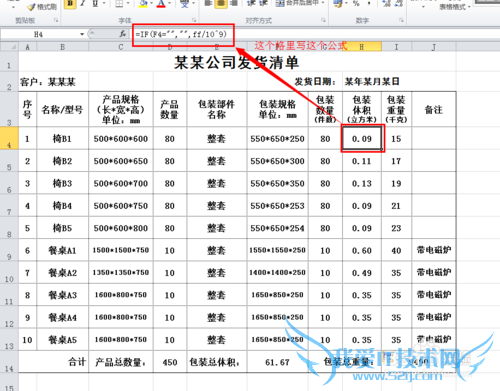Select the Format Painter (格式刷) tool
500x391 pixels.
click(42, 6)
